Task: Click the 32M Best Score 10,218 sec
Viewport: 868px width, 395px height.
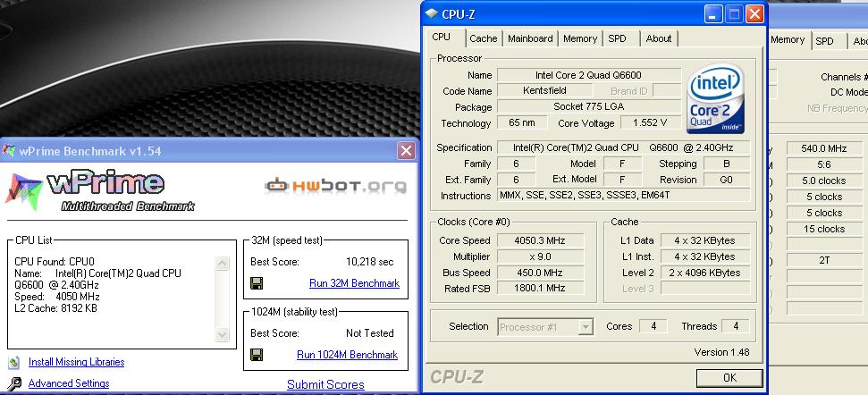Action: [x=370, y=262]
